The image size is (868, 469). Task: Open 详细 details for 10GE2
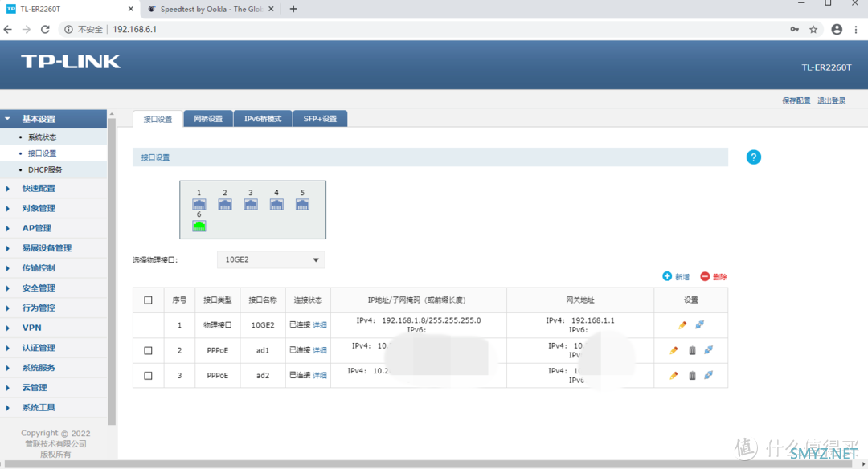[x=319, y=325]
